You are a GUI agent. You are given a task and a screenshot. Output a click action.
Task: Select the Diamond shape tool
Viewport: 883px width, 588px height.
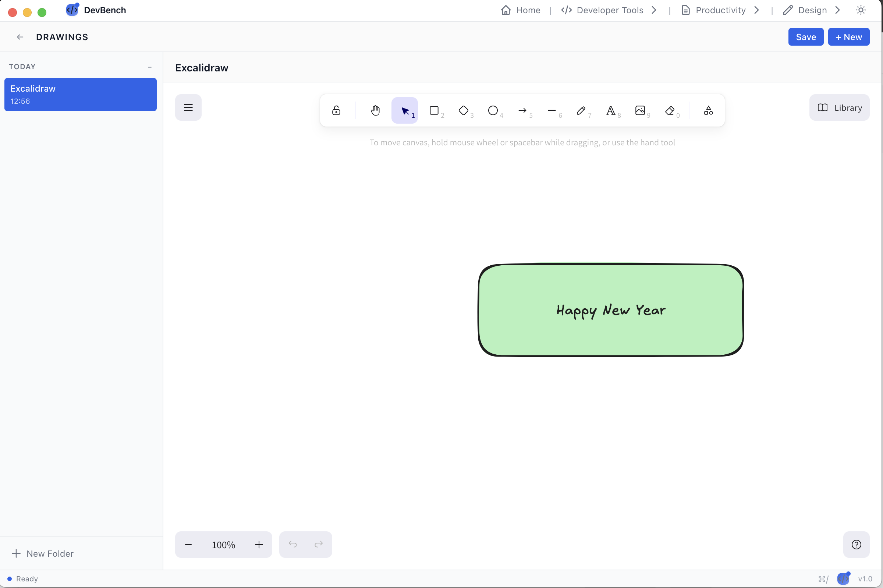464,110
